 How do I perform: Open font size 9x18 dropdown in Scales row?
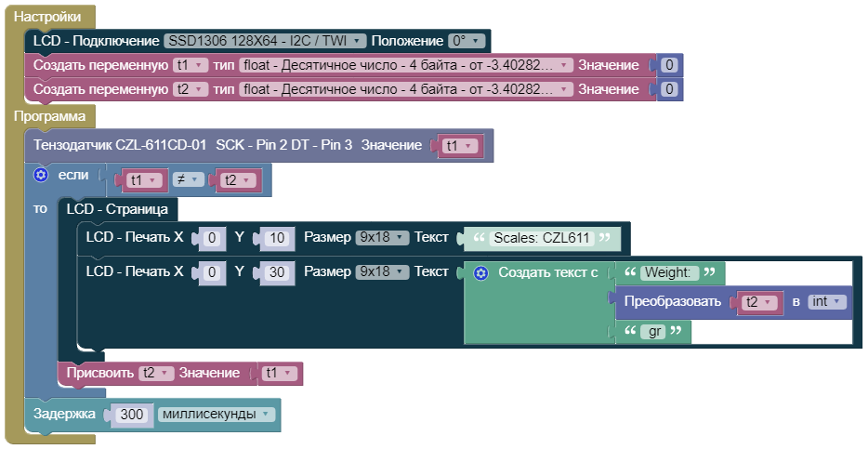pyautogui.click(x=382, y=238)
